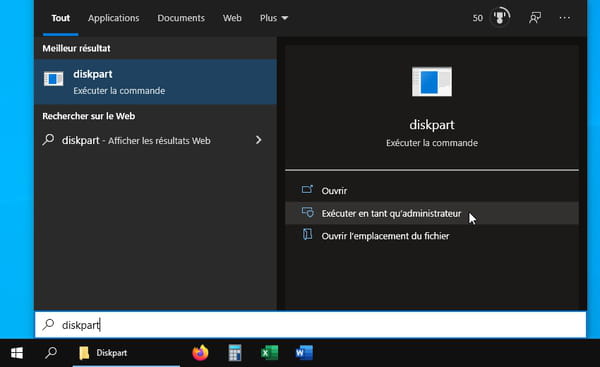
Task: Switch to the Applications tab
Action: pyautogui.click(x=114, y=18)
